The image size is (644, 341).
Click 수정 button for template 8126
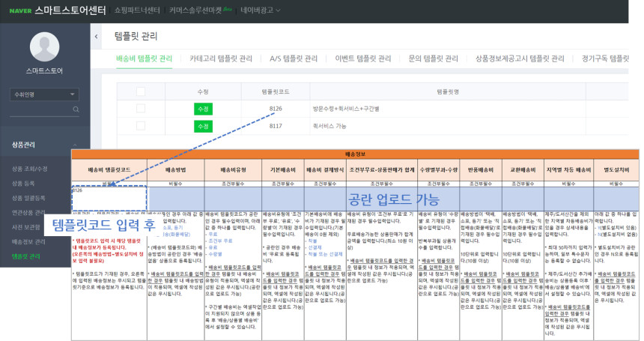pos(202,109)
